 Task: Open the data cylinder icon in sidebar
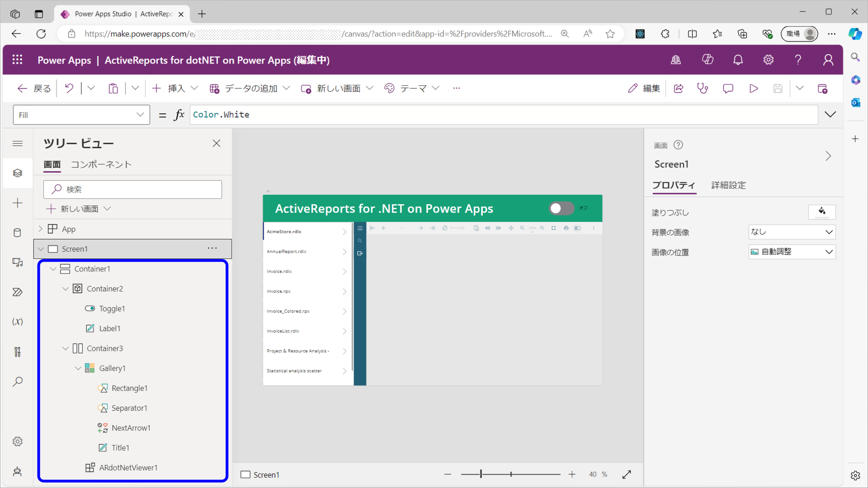(x=18, y=233)
